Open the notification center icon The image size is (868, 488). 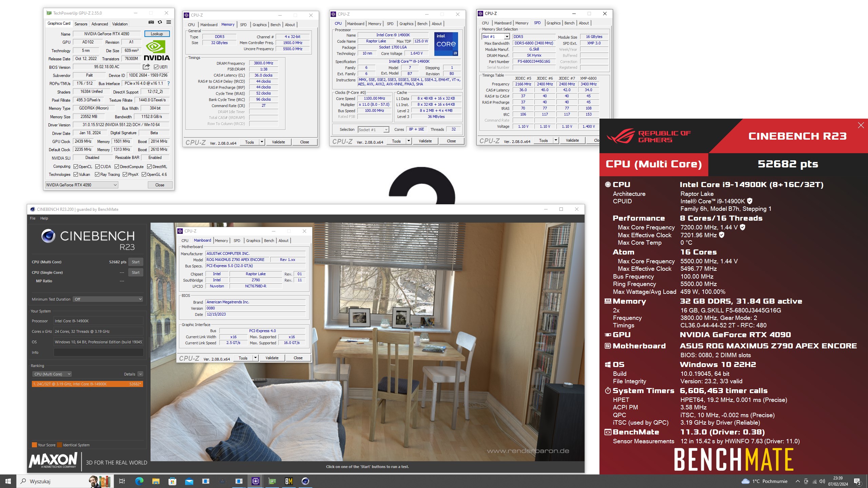point(857,481)
